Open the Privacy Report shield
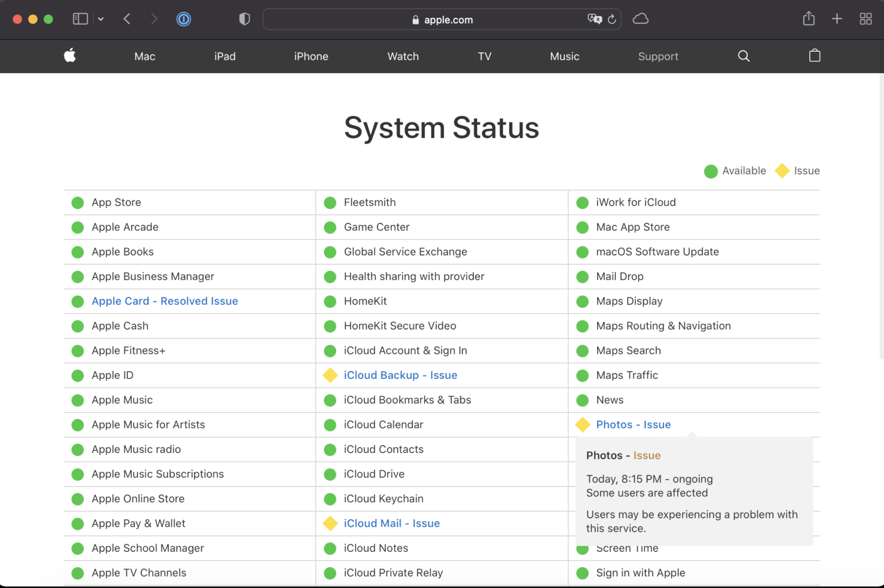 [x=244, y=19]
